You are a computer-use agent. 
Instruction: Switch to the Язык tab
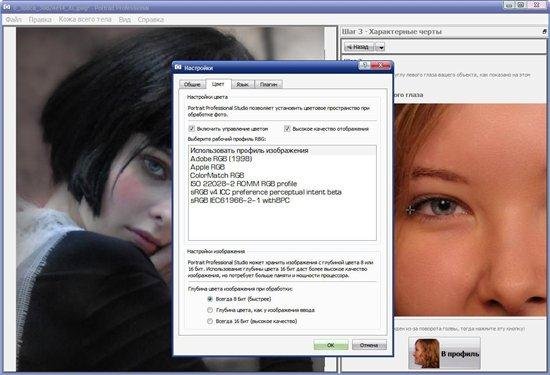242,84
